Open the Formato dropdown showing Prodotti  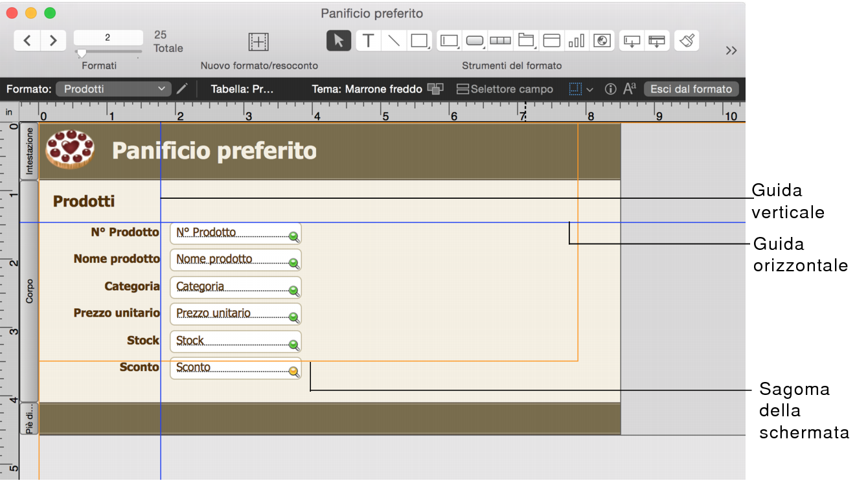114,89
